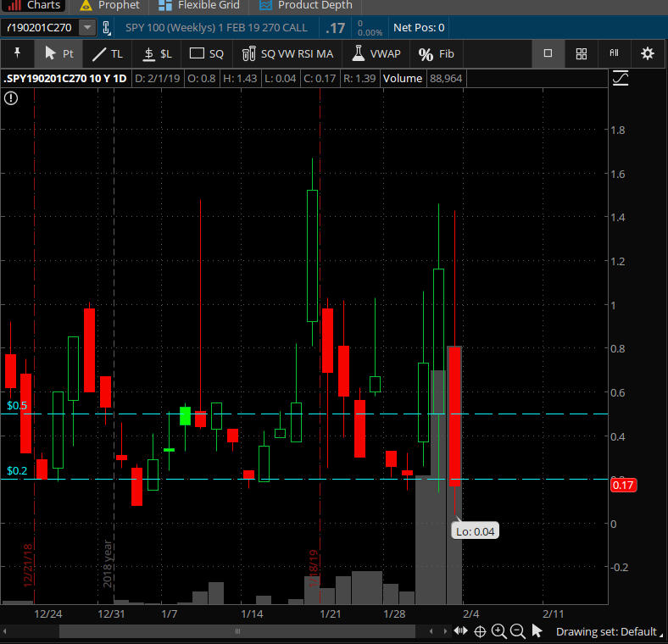Open chart settings gear

click(x=648, y=53)
